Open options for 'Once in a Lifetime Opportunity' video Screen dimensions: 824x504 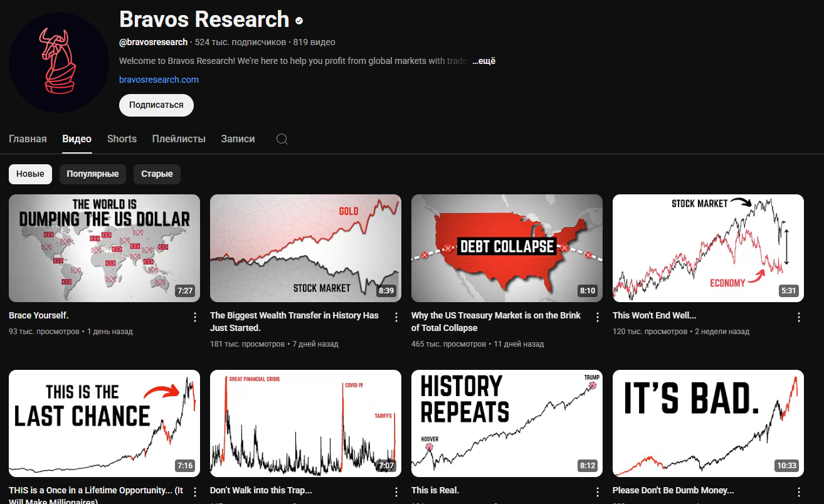point(195,492)
